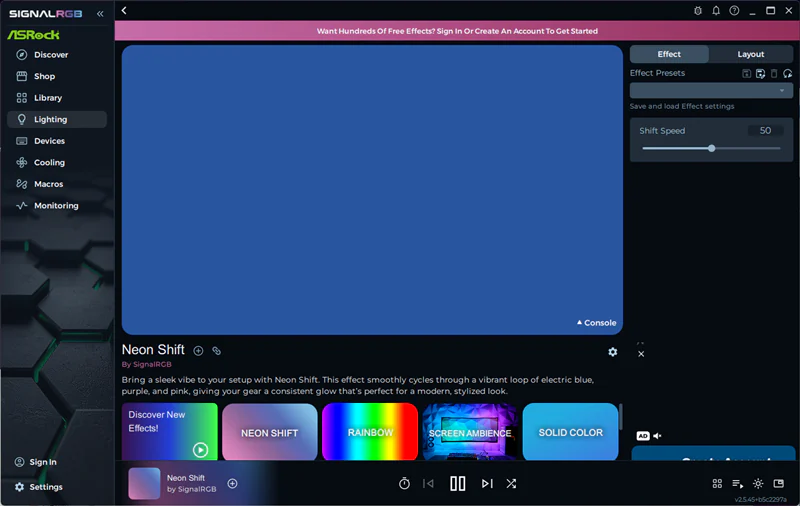Pause the current lighting effect

pyautogui.click(x=457, y=484)
